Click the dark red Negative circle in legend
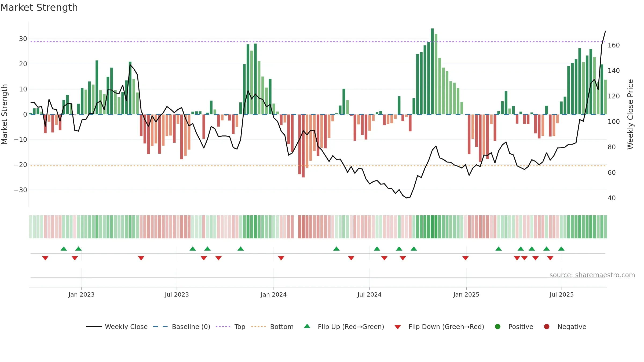644x362 pixels. coord(547,327)
